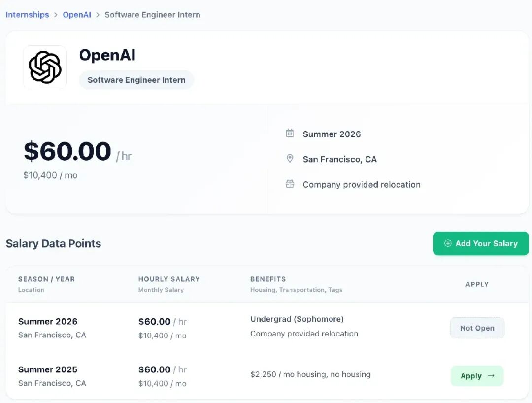This screenshot has height=403, width=532.
Task: Click the OpenAI logo icon
Action: [x=45, y=67]
